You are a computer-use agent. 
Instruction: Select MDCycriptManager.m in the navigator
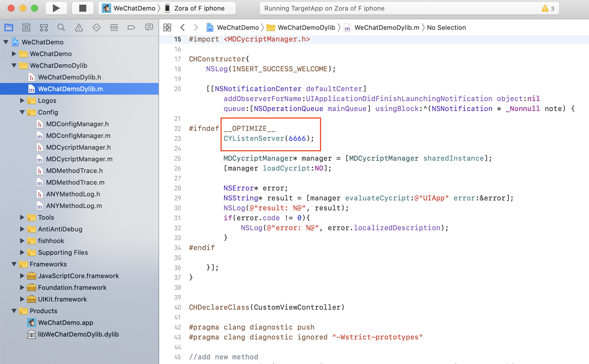pos(79,159)
